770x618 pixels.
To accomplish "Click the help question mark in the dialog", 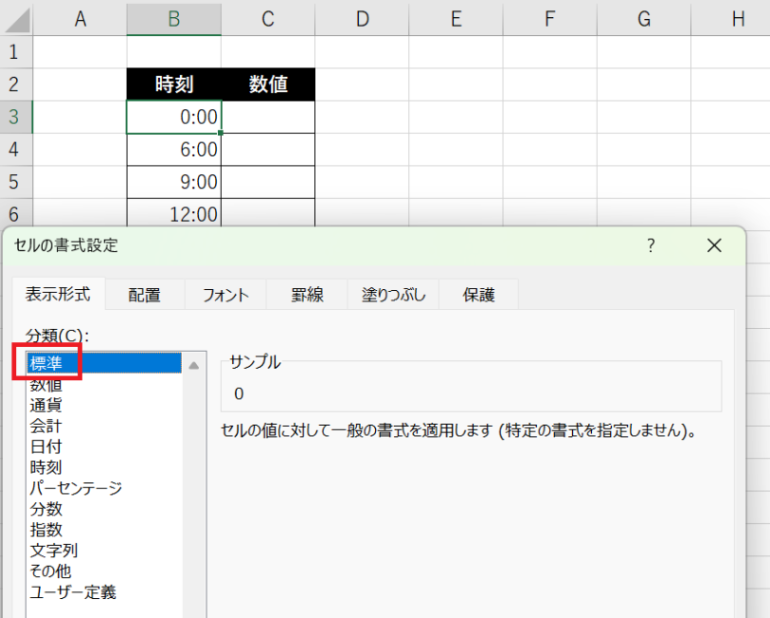I will [x=651, y=245].
